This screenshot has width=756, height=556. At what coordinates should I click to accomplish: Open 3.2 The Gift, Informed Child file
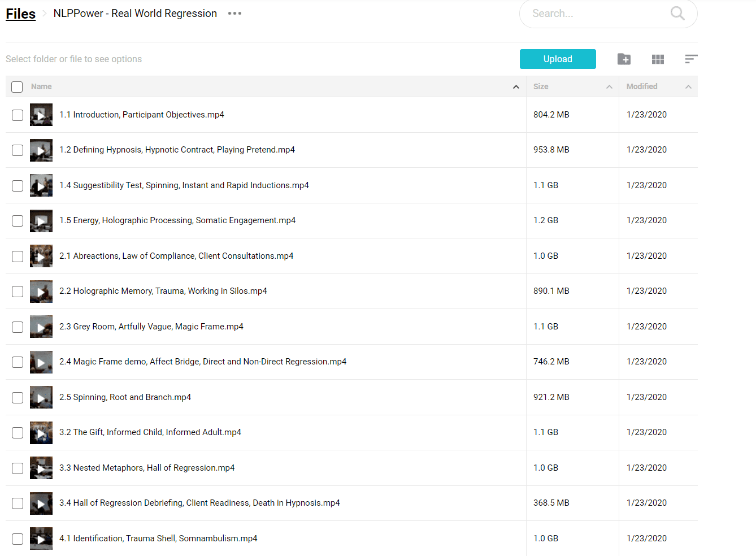coord(150,432)
